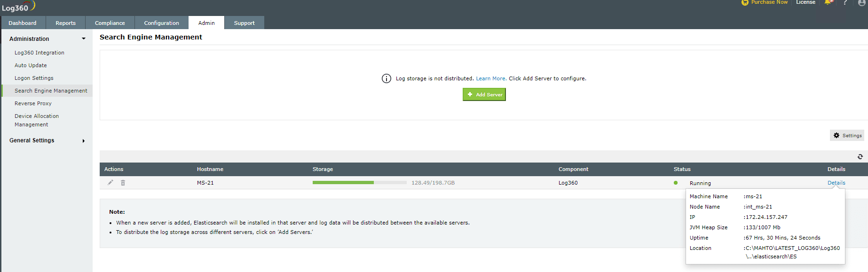
Task: Click the Search Engine Management page heading
Action: click(151, 37)
